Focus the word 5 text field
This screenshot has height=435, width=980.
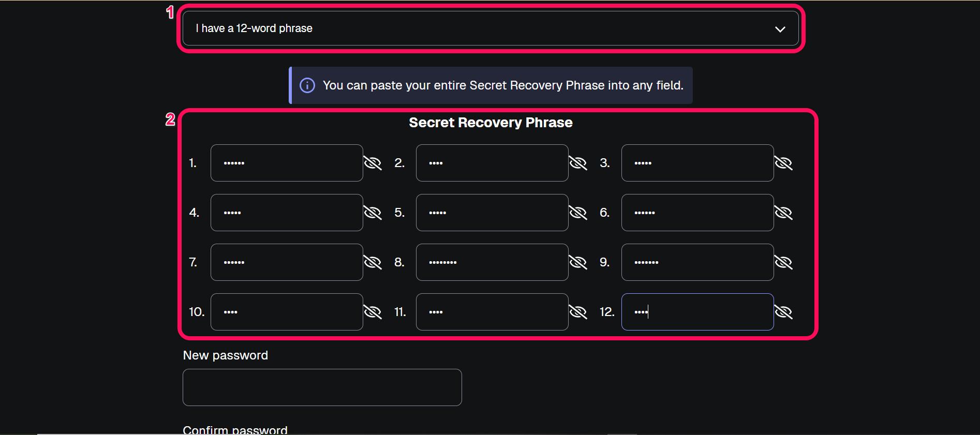[x=492, y=213]
